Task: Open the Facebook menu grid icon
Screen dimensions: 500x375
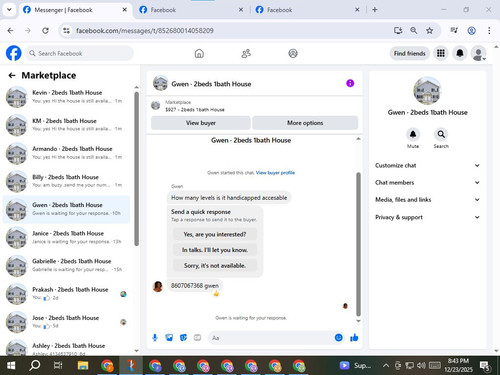Action: click(441, 53)
